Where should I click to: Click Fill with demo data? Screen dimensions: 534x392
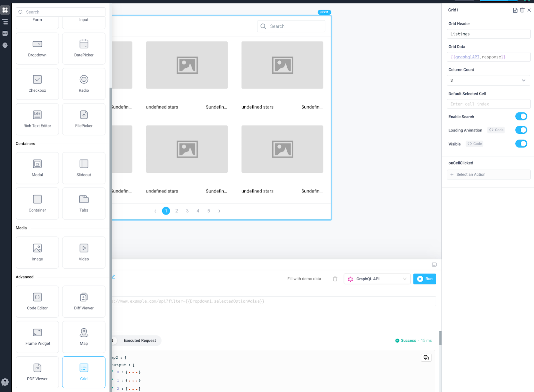pyautogui.click(x=304, y=279)
